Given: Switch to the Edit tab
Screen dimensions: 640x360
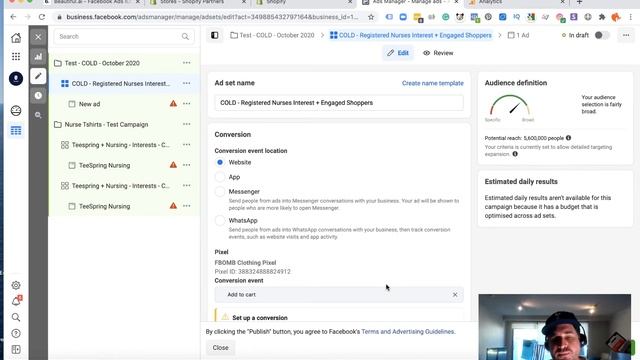Looking at the screenshot, I should [x=398, y=53].
